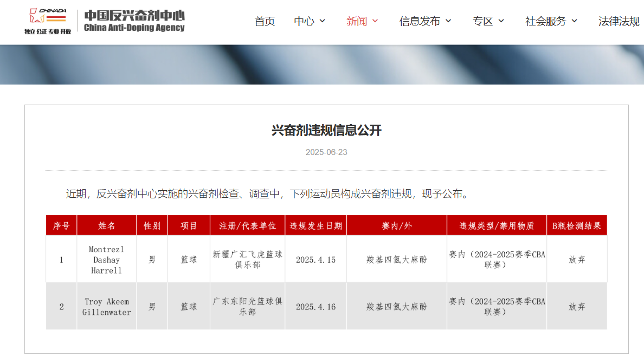Expand the 新闻 dropdown chevron

[375, 21]
